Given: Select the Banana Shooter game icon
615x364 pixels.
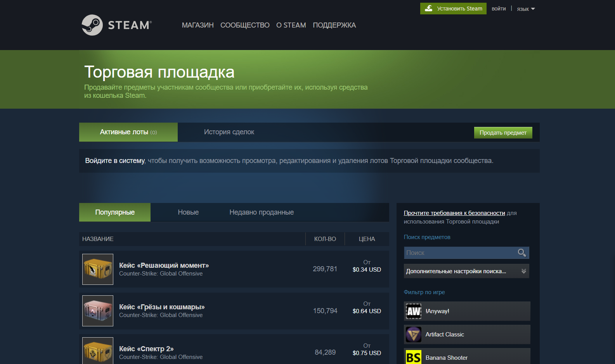Looking at the screenshot, I should point(414,357).
